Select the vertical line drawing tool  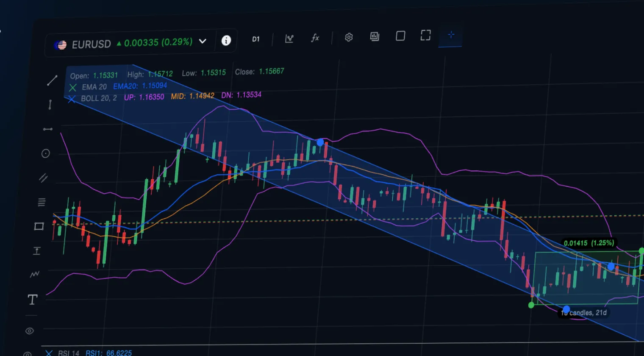coord(50,104)
